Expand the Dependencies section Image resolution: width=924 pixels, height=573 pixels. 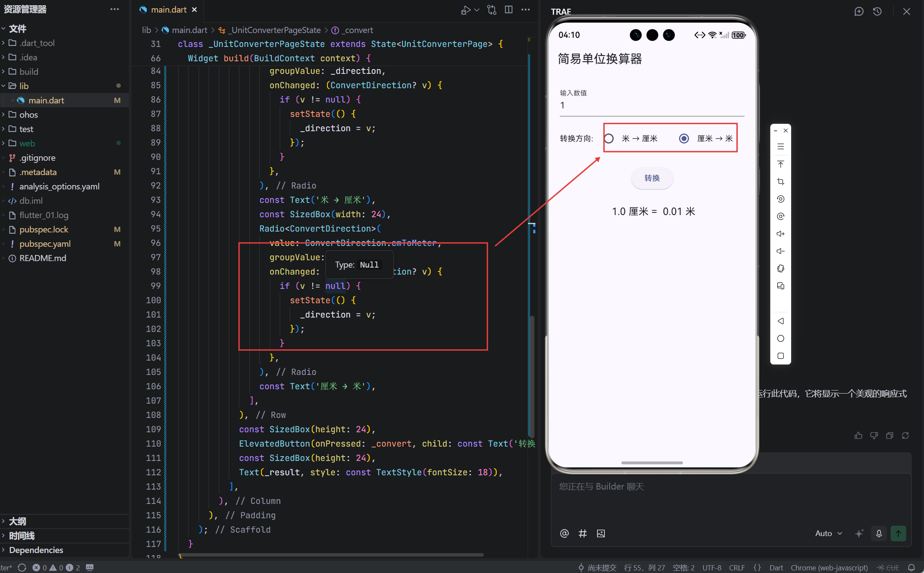(36, 550)
